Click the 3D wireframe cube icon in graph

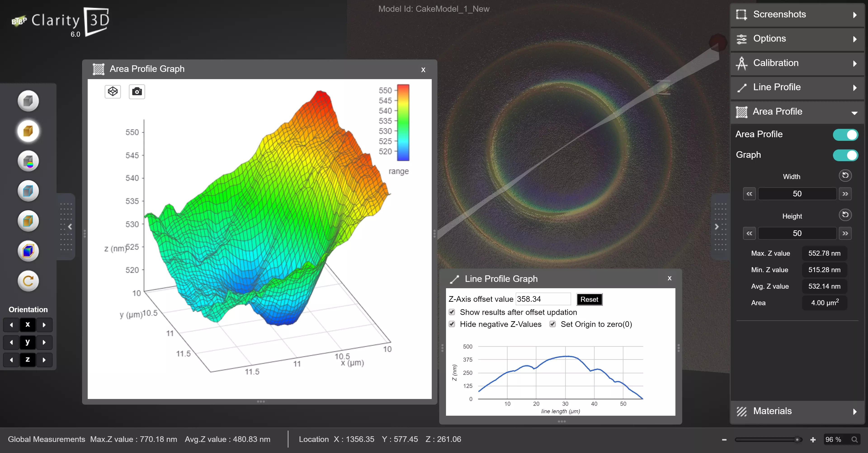click(113, 92)
